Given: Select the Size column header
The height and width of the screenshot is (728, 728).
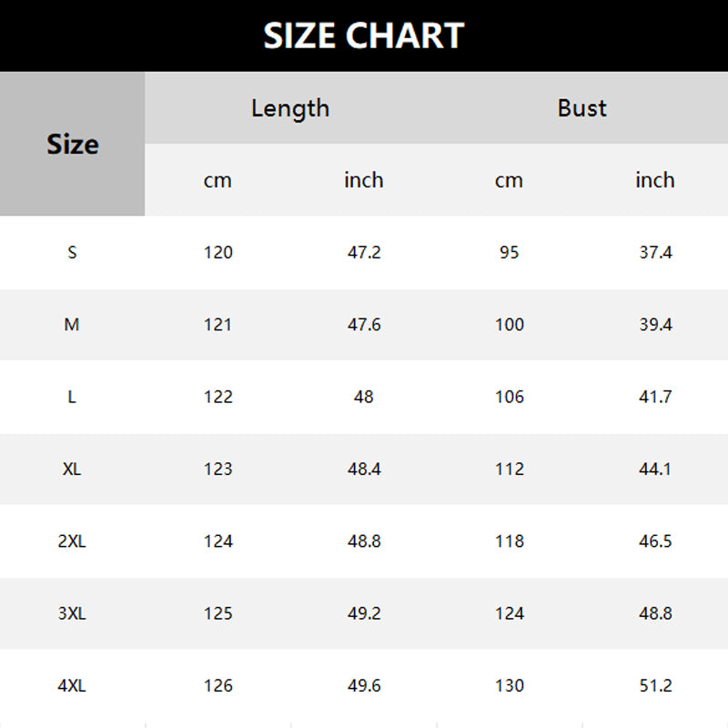Looking at the screenshot, I should point(73,144).
